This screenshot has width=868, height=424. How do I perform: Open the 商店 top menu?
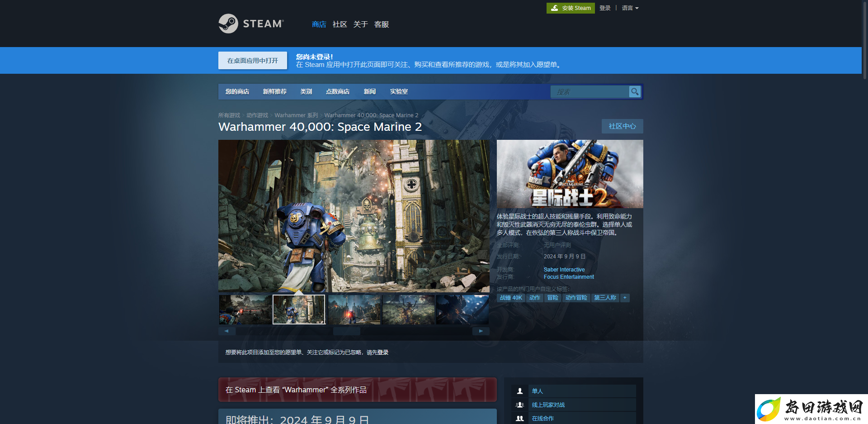pyautogui.click(x=319, y=24)
